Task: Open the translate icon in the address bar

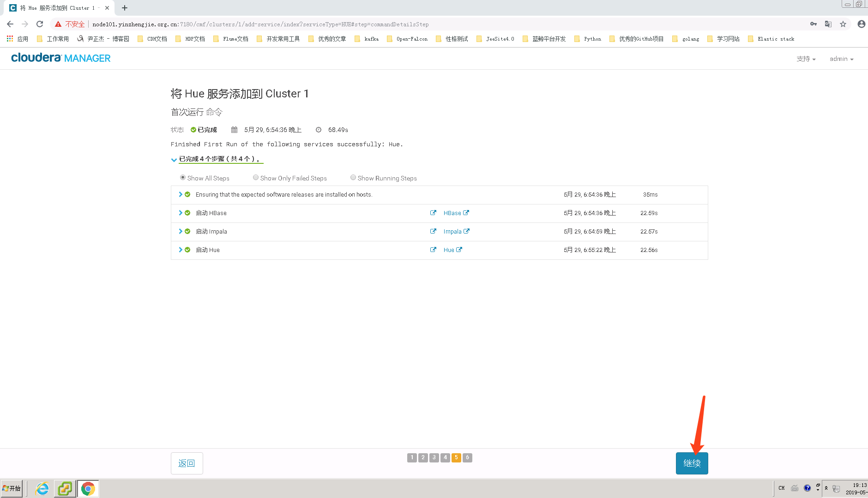Action: click(x=827, y=24)
